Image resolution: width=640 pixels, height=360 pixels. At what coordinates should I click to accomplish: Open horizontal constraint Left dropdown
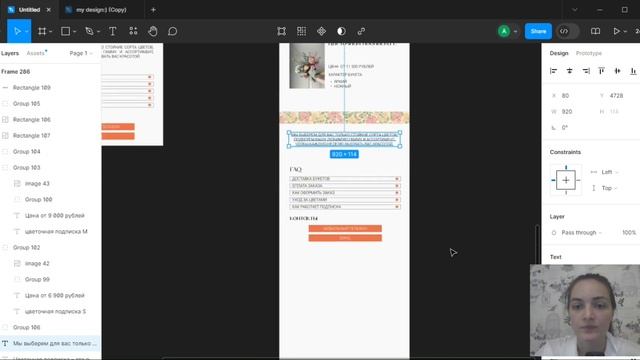pyautogui.click(x=605, y=172)
